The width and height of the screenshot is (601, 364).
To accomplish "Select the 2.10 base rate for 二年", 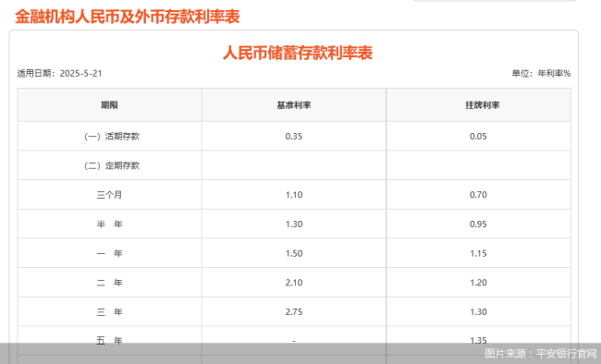I will 294,283.
